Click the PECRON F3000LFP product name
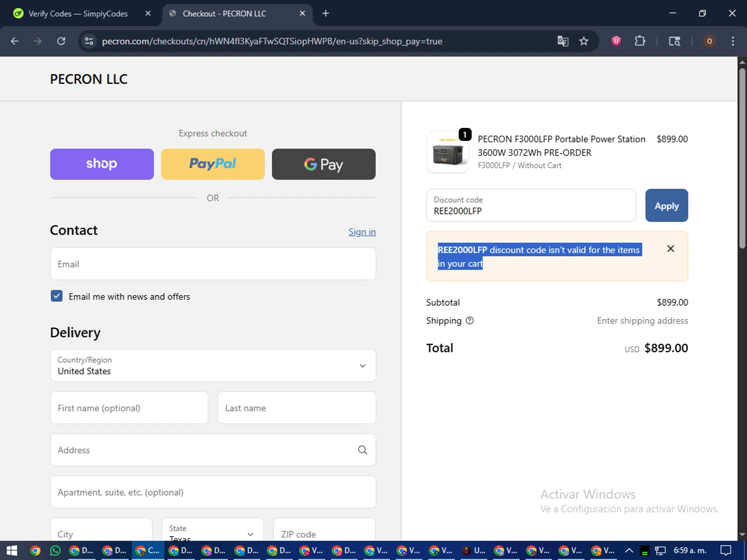Viewport: 747px width, 560px height. (561, 146)
